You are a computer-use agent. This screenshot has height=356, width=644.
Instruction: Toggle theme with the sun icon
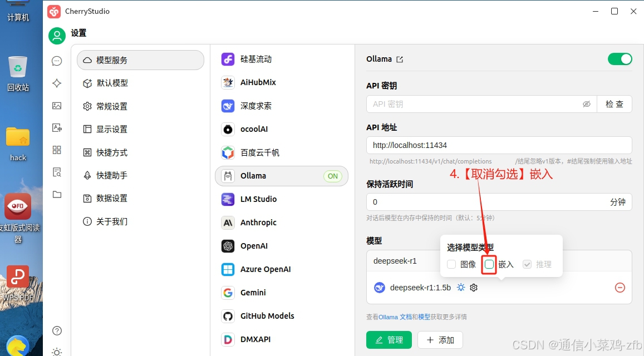point(57,352)
